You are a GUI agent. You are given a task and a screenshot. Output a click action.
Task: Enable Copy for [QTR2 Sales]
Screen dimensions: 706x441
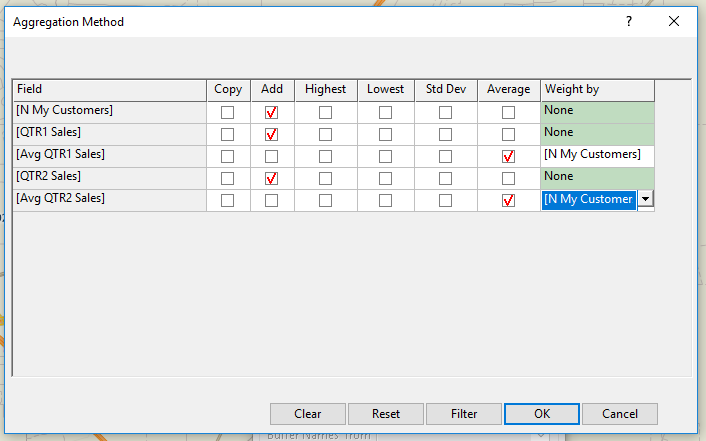click(x=228, y=178)
